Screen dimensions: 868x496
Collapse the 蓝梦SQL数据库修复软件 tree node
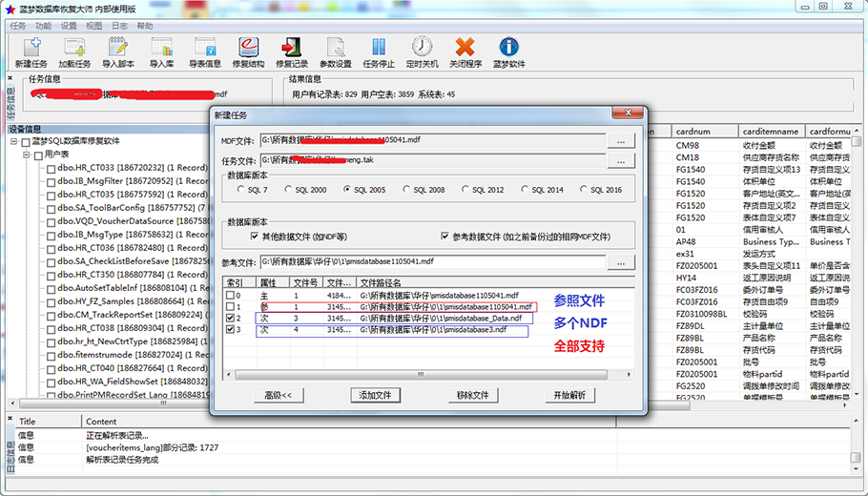pos(13,142)
